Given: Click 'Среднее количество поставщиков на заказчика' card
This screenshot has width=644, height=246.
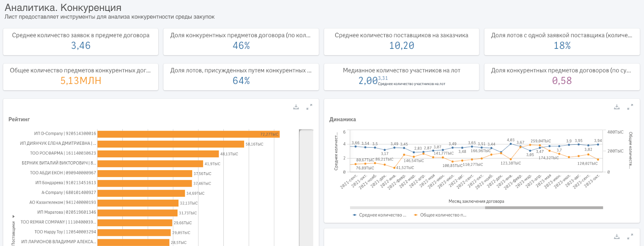Looking at the screenshot, I should coord(401,42).
